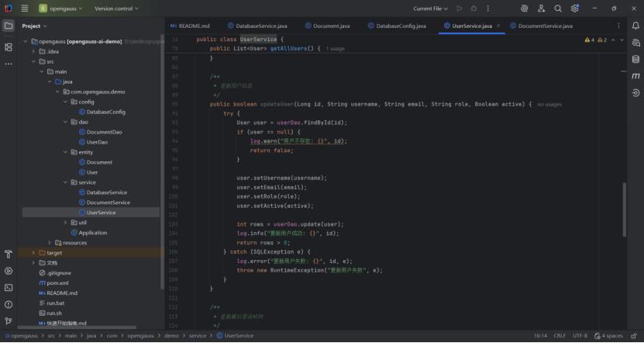
Task: Click the editor vertical scrollbar
Action: tap(625, 210)
